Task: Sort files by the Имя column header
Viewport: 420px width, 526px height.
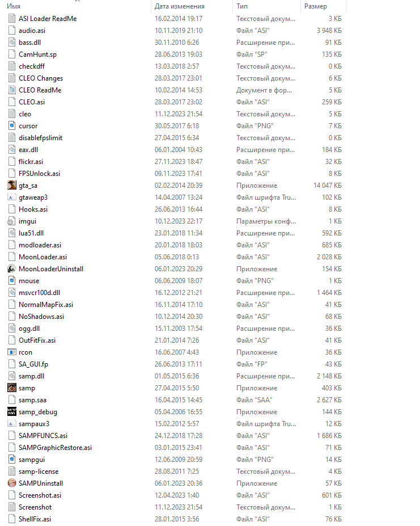Action: pyautogui.click(x=14, y=6)
